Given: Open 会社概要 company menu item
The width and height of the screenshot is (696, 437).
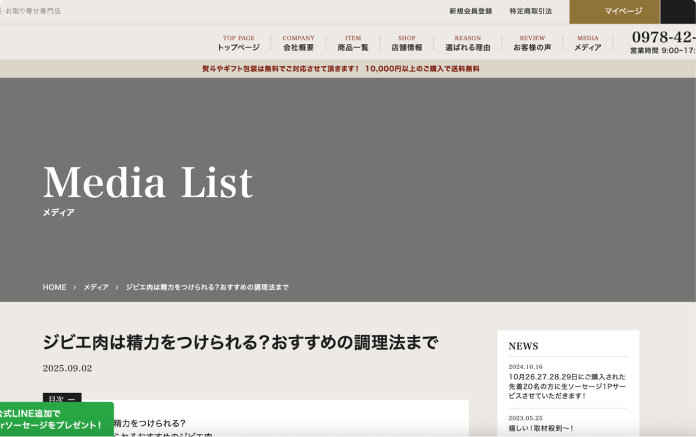Looking at the screenshot, I should click(298, 43).
